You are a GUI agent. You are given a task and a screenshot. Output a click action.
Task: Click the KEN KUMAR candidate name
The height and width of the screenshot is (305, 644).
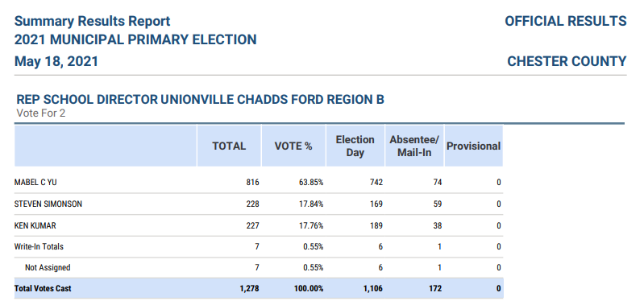click(35, 225)
